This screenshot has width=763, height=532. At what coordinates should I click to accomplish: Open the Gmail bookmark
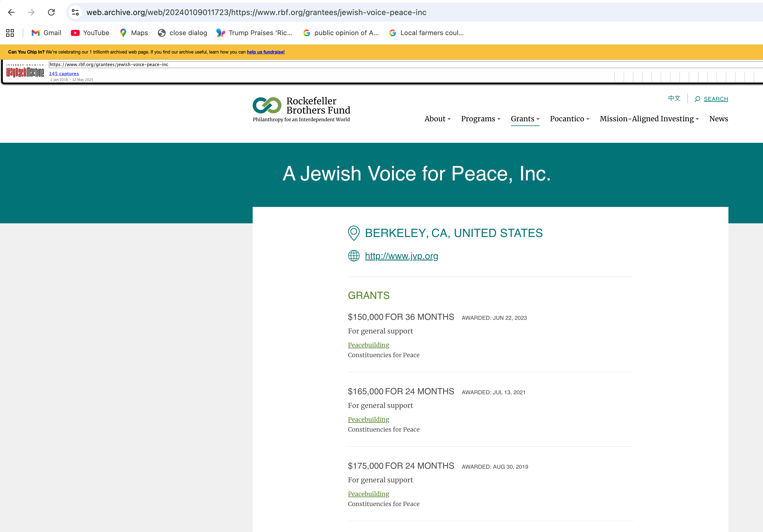click(46, 33)
